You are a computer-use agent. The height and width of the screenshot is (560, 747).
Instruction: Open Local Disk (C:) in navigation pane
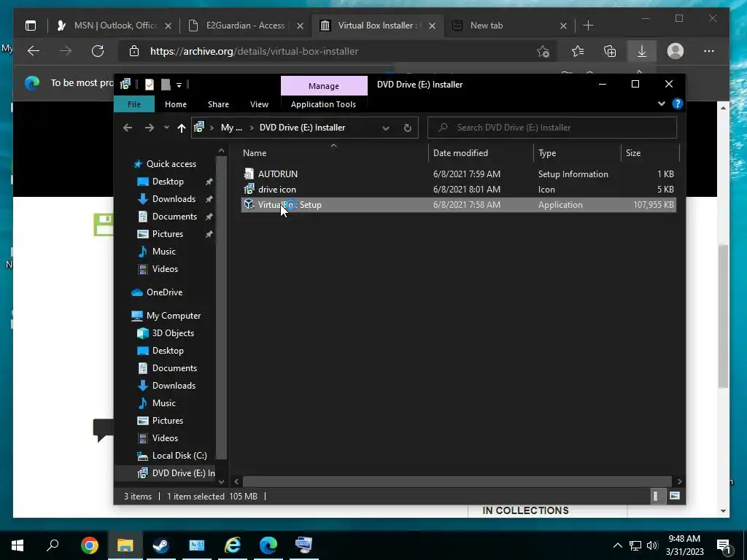click(x=179, y=456)
